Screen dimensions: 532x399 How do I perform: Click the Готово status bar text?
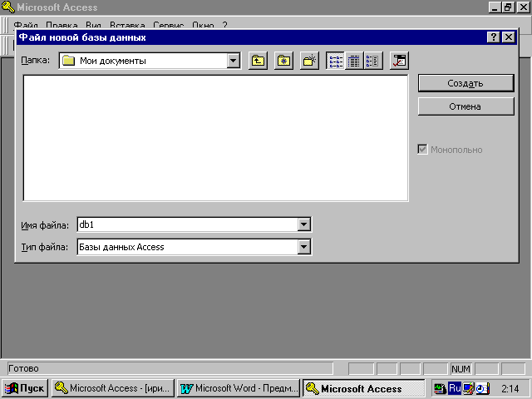coord(23,368)
